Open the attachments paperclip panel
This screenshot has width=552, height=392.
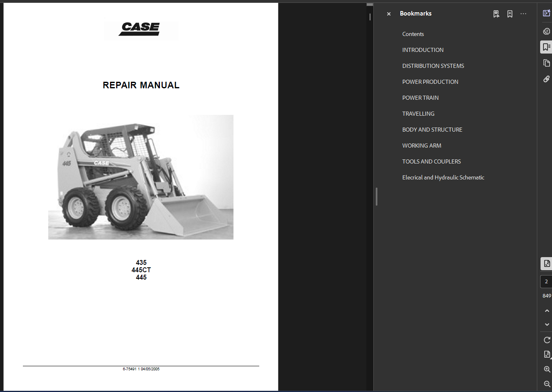(x=547, y=79)
